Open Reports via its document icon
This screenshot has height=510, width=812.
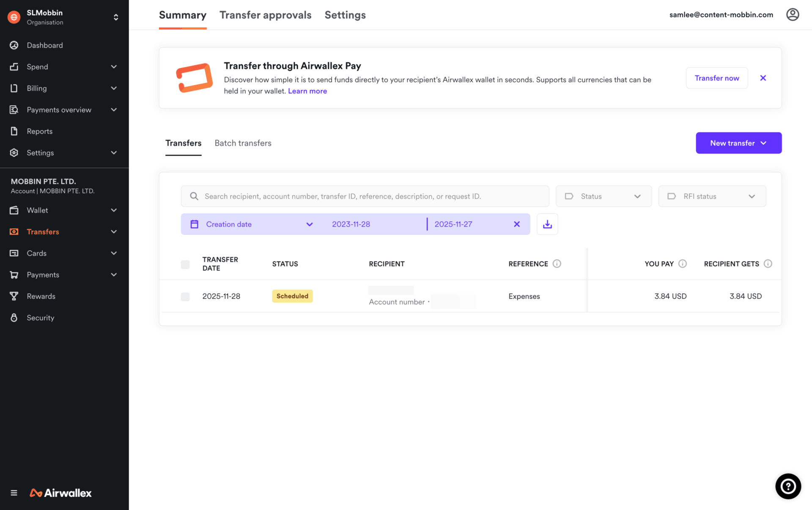pyautogui.click(x=14, y=131)
